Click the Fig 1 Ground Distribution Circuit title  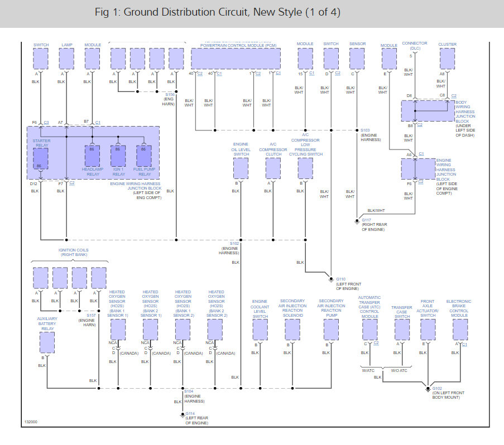tap(218, 12)
